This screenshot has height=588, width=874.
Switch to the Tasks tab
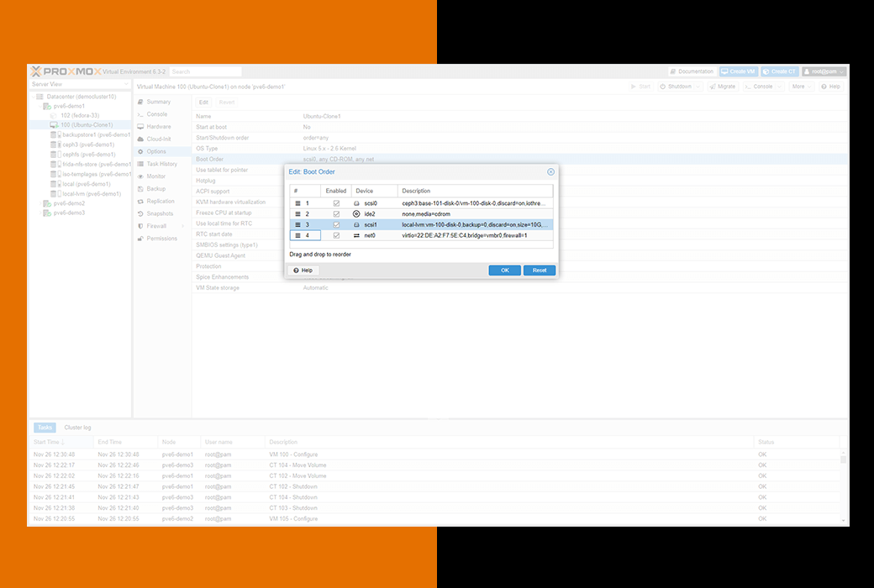coord(45,428)
